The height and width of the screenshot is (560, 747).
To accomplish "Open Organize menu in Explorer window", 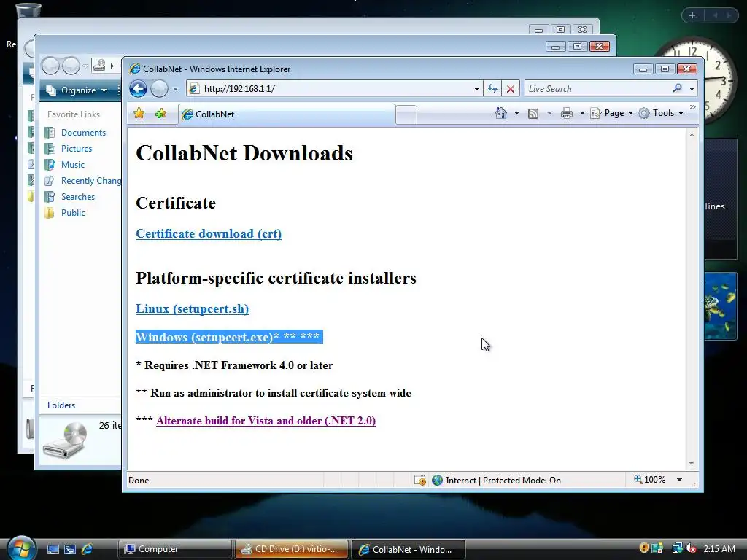I will (x=76, y=90).
